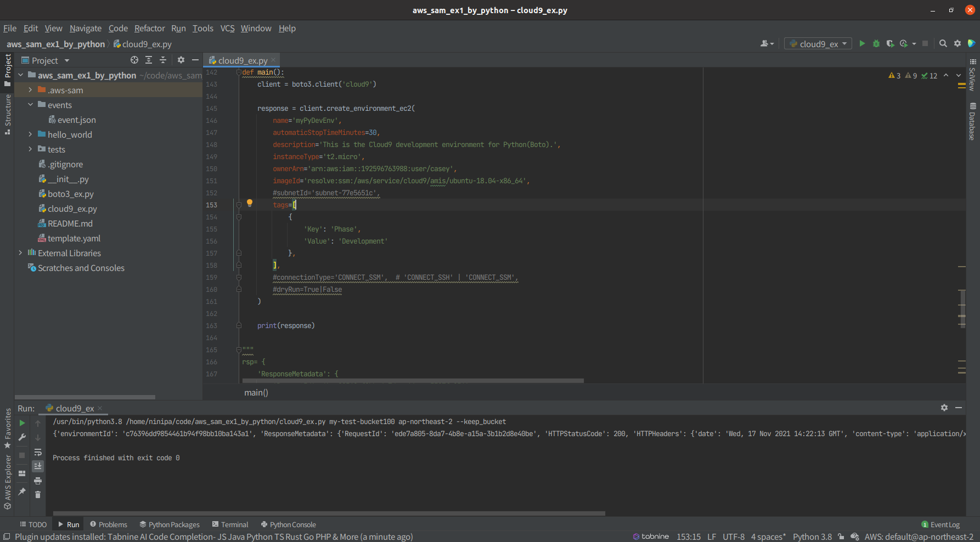This screenshot has height=542, width=980.
Task: Run with coverage from the toolbar
Action: pos(890,44)
